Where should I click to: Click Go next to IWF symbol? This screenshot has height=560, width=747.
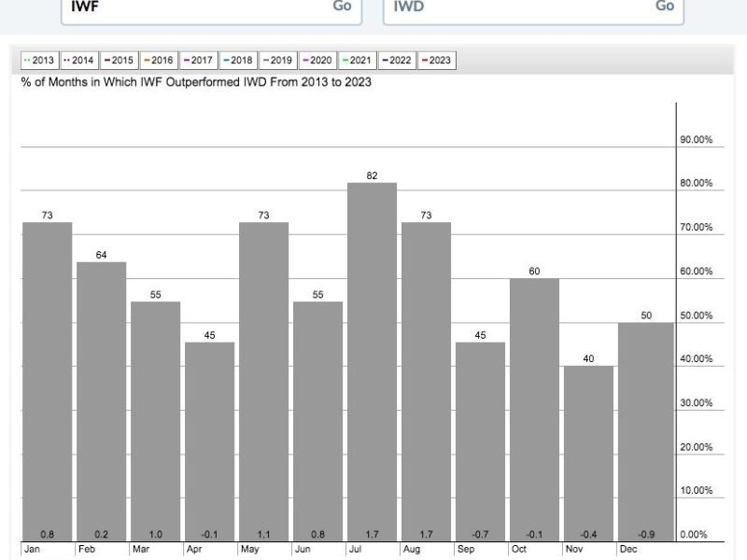click(x=342, y=7)
